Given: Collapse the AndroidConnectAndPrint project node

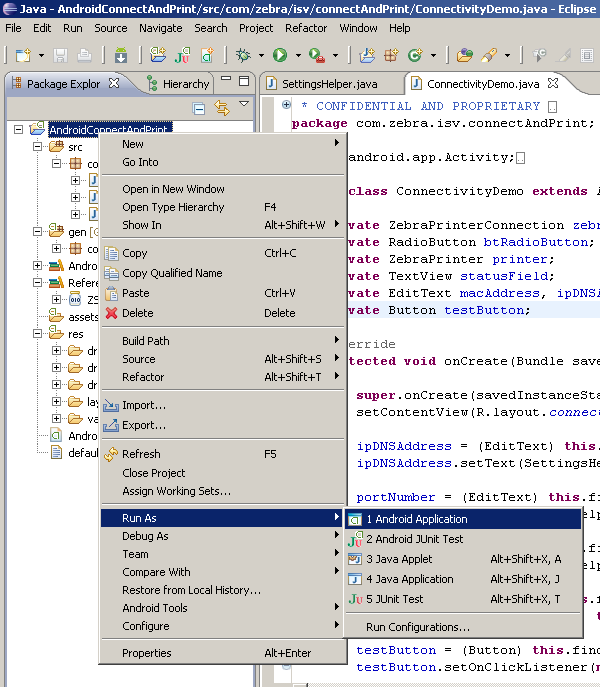Looking at the screenshot, I should (x=20, y=129).
